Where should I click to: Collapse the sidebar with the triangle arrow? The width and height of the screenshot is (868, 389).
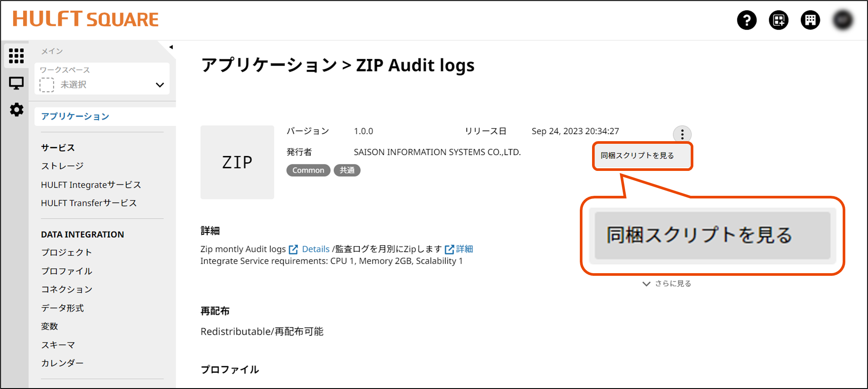pos(171,47)
